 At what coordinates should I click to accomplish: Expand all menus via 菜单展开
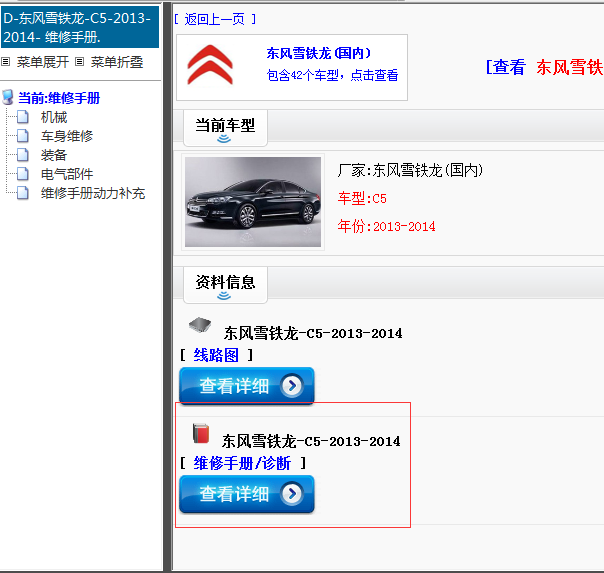coord(43,62)
